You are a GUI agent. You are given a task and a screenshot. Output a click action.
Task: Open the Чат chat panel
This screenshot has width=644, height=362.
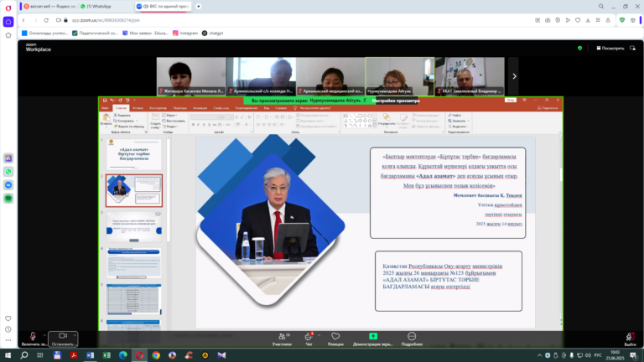pyautogui.click(x=309, y=339)
